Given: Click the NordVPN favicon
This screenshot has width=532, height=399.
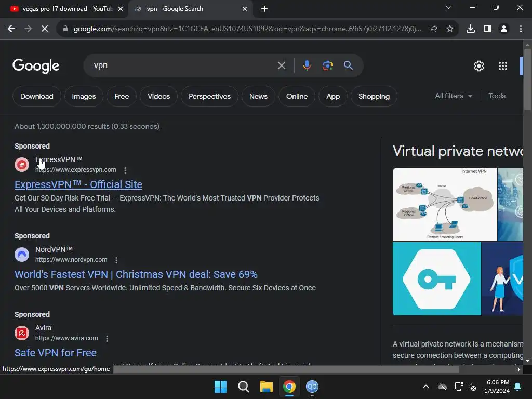Looking at the screenshot, I should [22, 255].
